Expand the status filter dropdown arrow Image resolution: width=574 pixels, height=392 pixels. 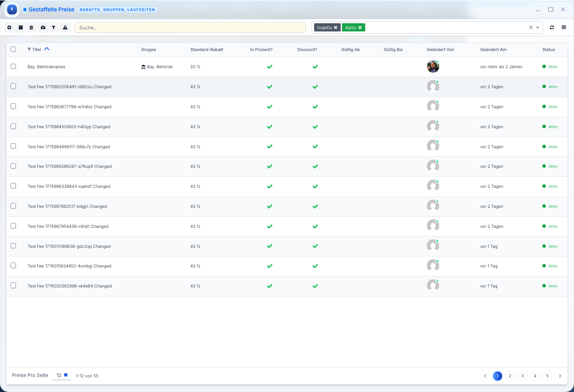(x=538, y=28)
